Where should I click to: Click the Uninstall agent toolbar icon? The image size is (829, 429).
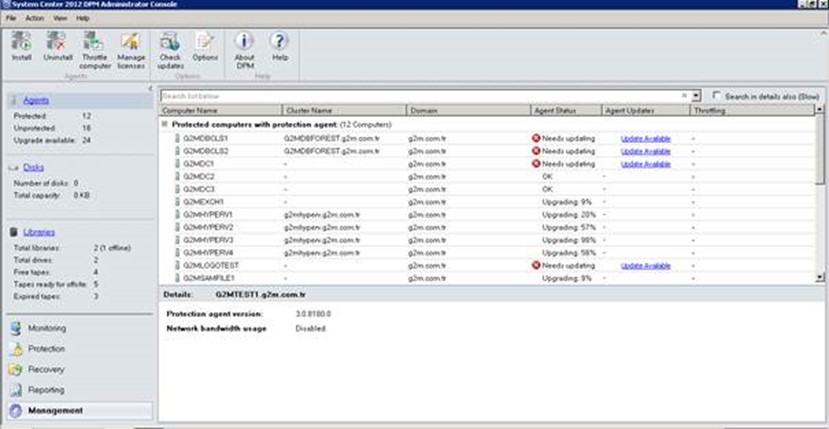(x=57, y=41)
